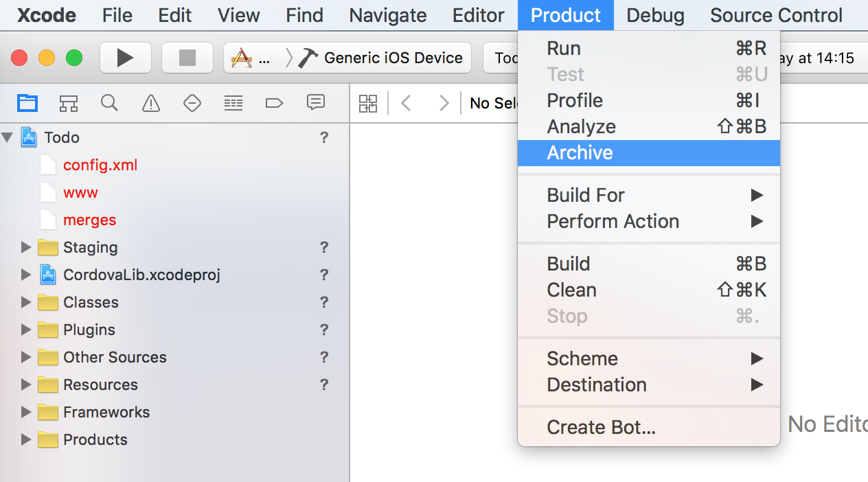
Task: Click the Frameworks folder icon
Action: tap(48, 412)
